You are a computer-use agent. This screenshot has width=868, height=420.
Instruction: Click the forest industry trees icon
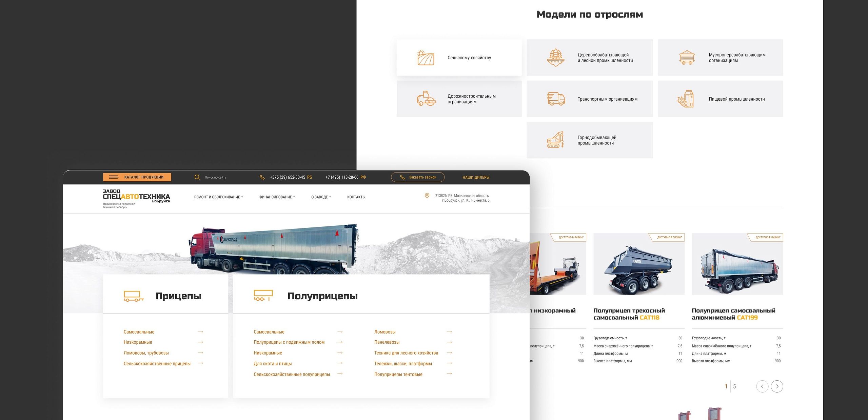pos(555,58)
